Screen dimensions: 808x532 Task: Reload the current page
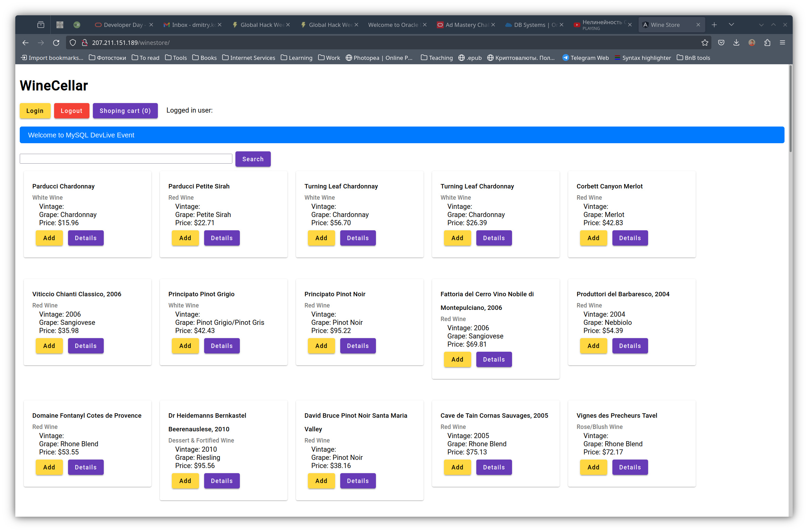[56, 43]
